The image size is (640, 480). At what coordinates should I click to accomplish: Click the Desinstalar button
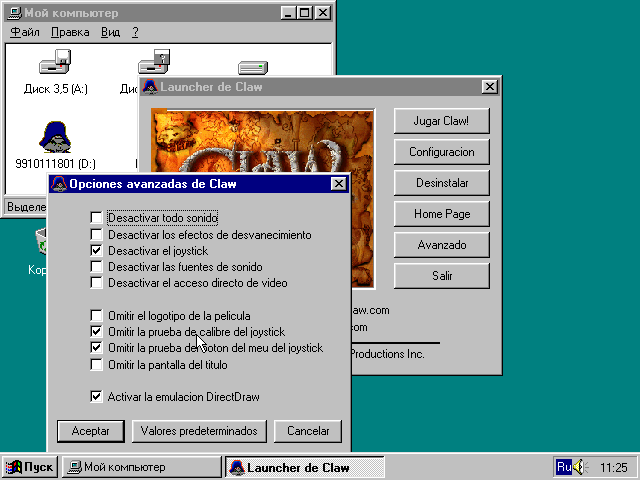point(442,183)
